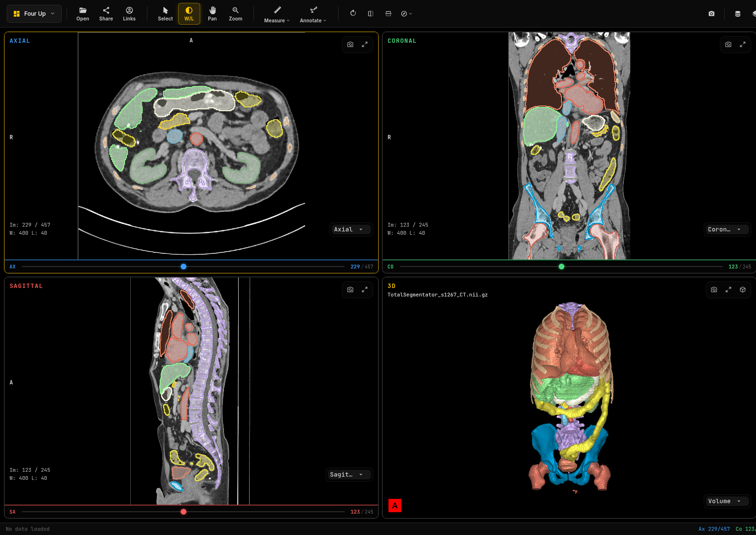Click the SA slice slider handle
This screenshot has width=756, height=535.
tap(184, 512)
